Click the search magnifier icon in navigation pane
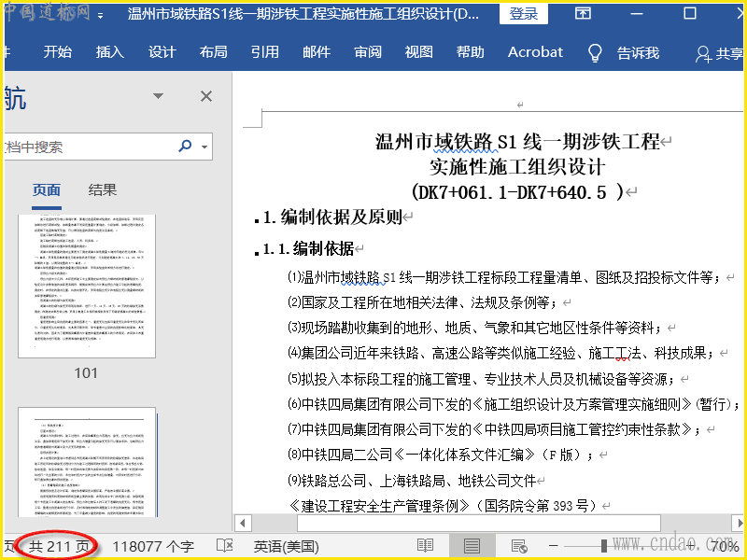Image resolution: width=747 pixels, height=560 pixels. (185, 147)
